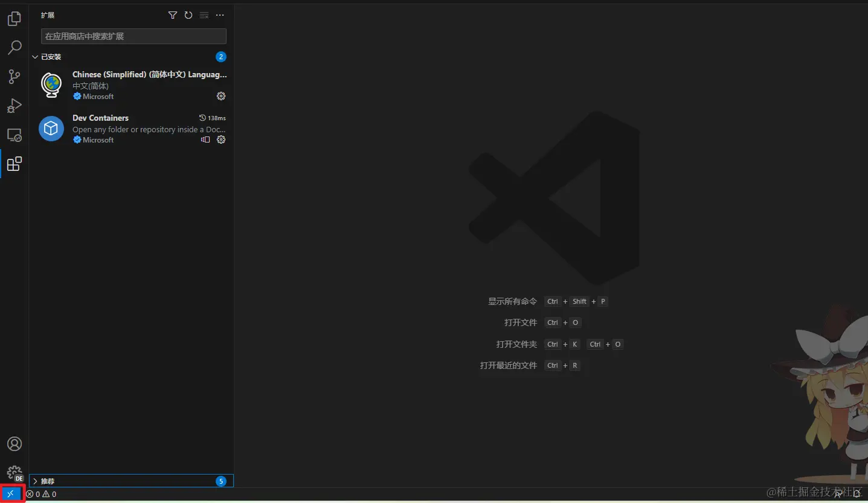868x503 pixels.
Task: Click the Dev Containers cube icon
Action: tap(51, 129)
